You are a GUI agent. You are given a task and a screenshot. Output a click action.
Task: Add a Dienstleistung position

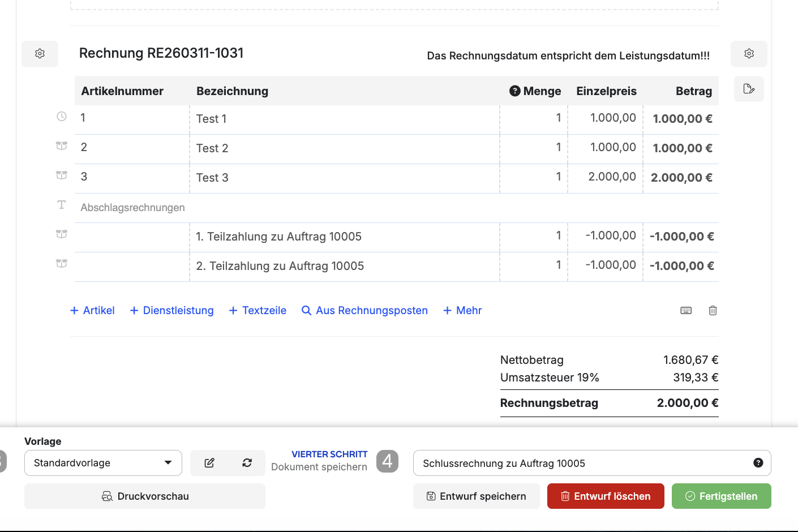(x=172, y=311)
